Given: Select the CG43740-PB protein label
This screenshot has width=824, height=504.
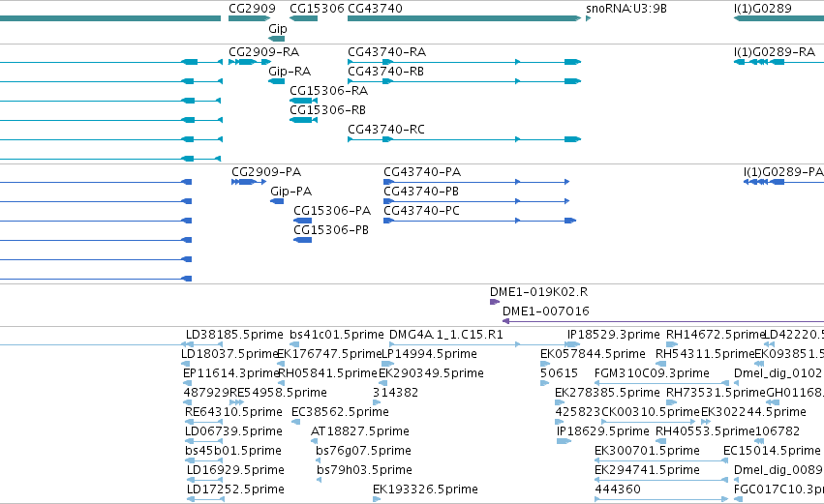Looking at the screenshot, I should pos(421,192).
